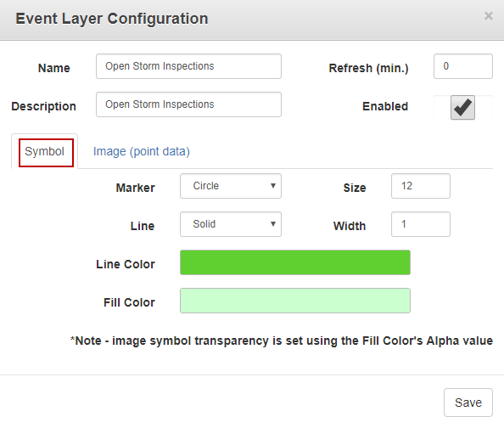The image size is (504, 428).
Task: Click into the Refresh (min.) field
Action: pyautogui.click(x=463, y=66)
